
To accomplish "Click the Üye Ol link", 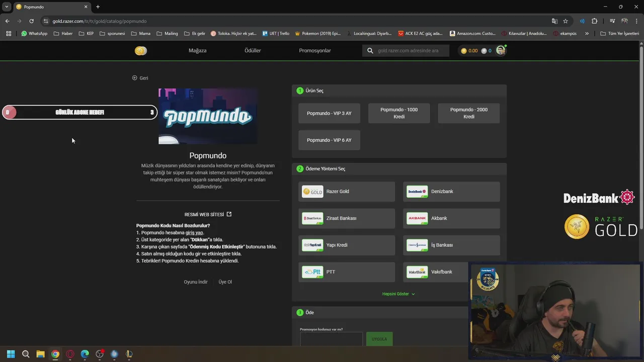I will tap(225, 282).
